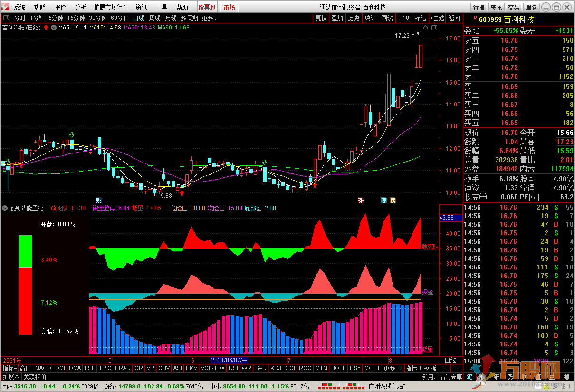Click the 财 marker below the candlesticks
The image size is (575, 392).
[99, 200]
